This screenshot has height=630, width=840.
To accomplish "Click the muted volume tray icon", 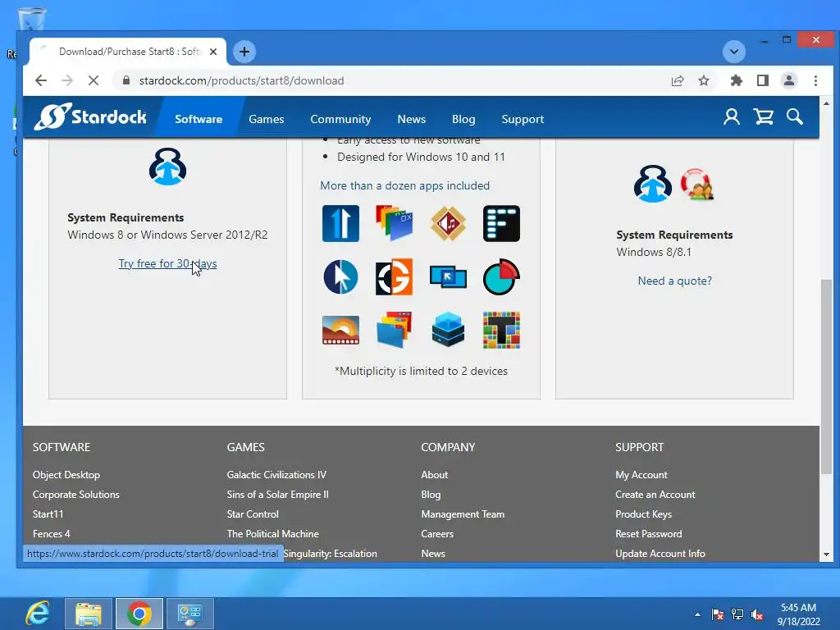I will [x=757, y=614].
